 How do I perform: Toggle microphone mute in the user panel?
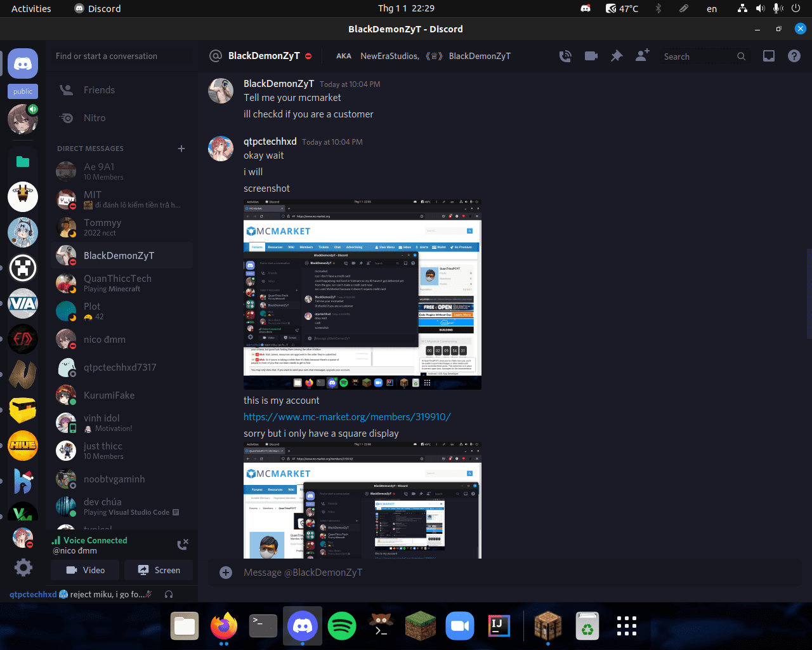point(148,594)
